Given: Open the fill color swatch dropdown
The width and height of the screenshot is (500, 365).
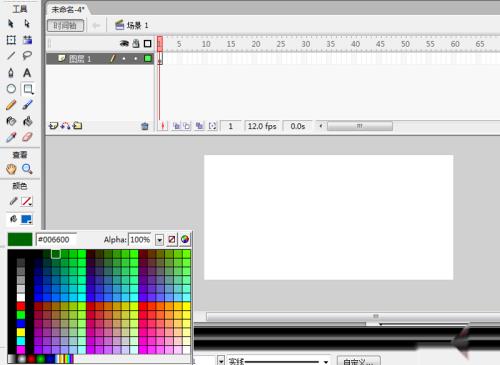Looking at the screenshot, I should pyautogui.click(x=26, y=219).
